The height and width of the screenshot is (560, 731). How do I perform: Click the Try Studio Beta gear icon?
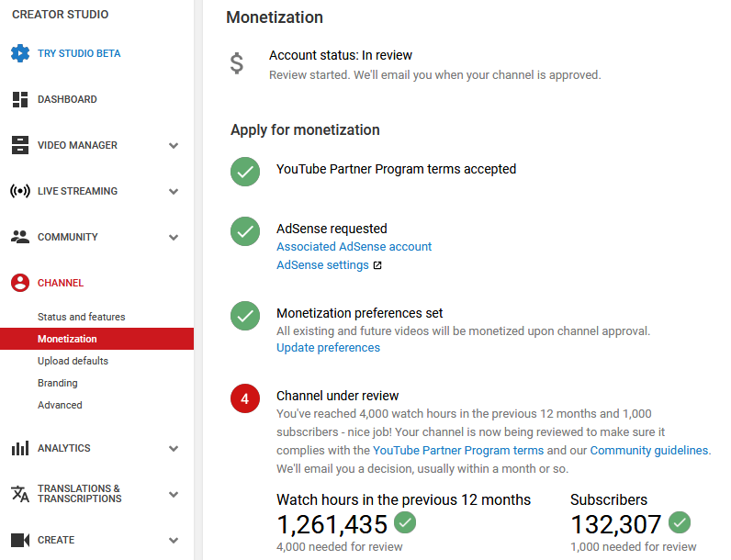tap(20, 53)
